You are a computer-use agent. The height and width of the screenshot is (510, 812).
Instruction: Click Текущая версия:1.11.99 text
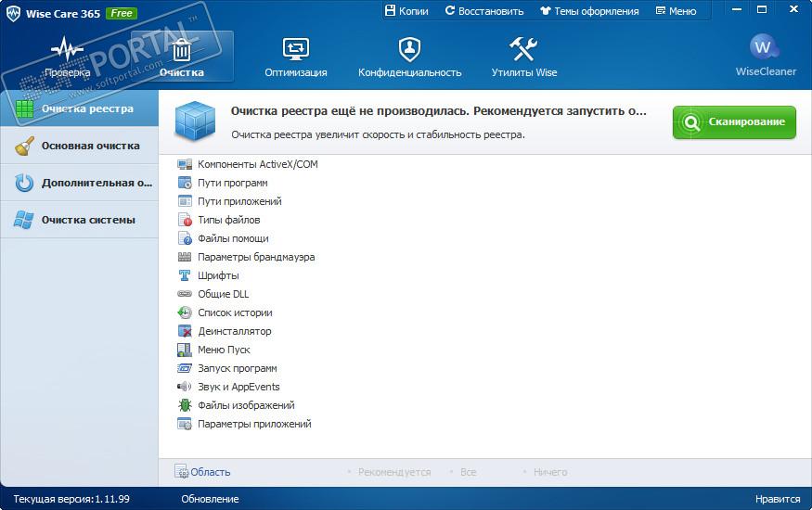pos(71,499)
